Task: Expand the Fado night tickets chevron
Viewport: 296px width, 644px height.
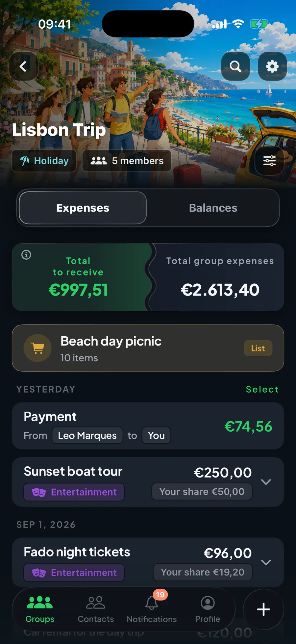Action: point(266,562)
